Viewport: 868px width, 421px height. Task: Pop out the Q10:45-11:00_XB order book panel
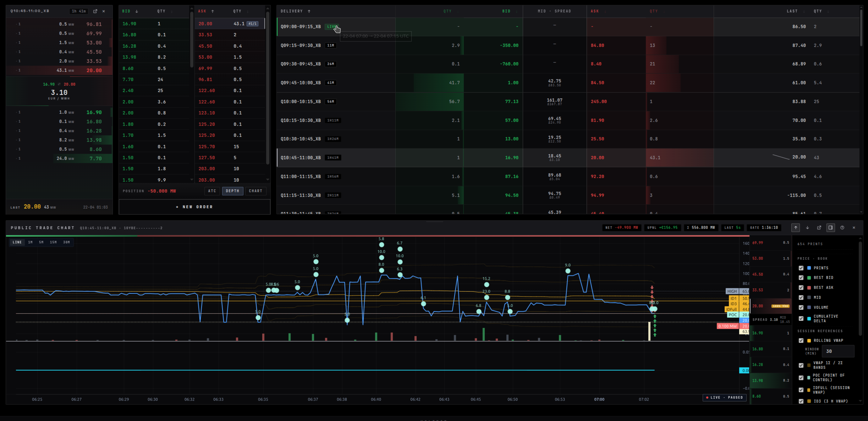pos(95,11)
